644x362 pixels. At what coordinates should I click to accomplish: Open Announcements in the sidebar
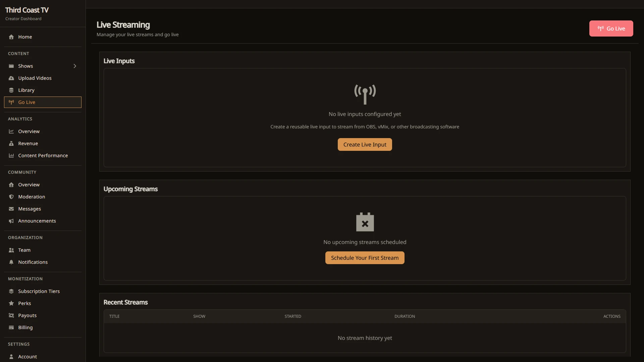(x=43, y=221)
